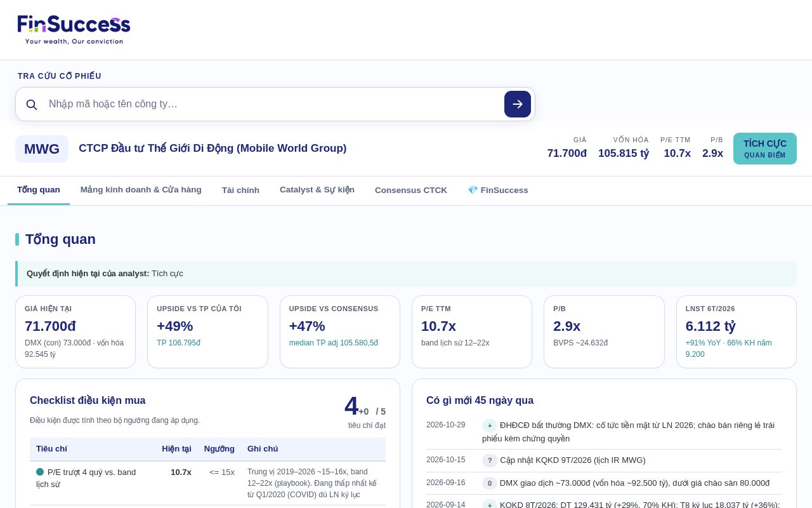Click the zero badge on the 2026-09-16 news

(x=489, y=483)
